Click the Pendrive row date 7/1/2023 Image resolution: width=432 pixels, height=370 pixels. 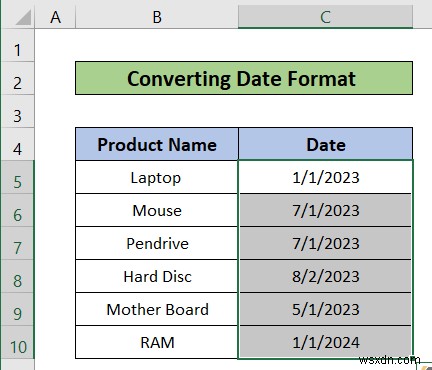pyautogui.click(x=326, y=243)
